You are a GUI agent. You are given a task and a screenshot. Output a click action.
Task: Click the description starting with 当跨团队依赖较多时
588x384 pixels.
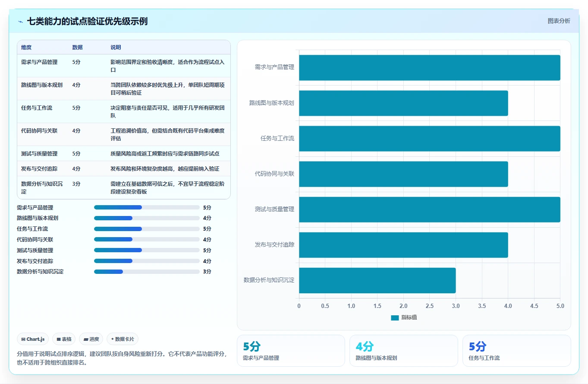[x=167, y=89]
